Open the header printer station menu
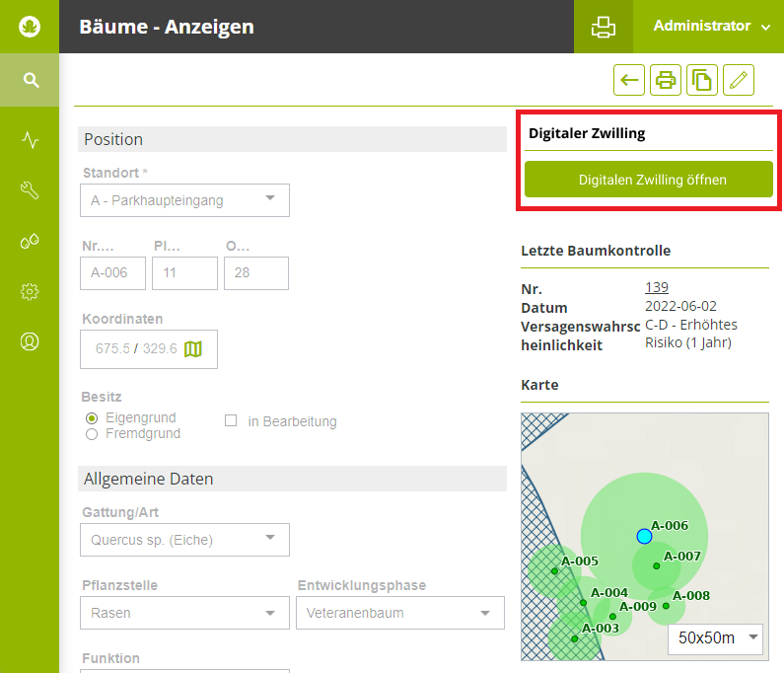This screenshot has height=673, width=784. (603, 27)
